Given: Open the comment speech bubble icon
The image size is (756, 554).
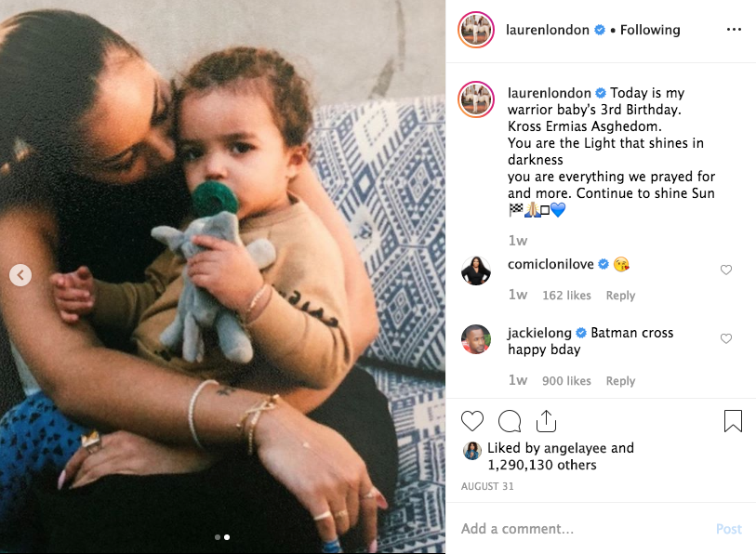Looking at the screenshot, I should pos(510,421).
